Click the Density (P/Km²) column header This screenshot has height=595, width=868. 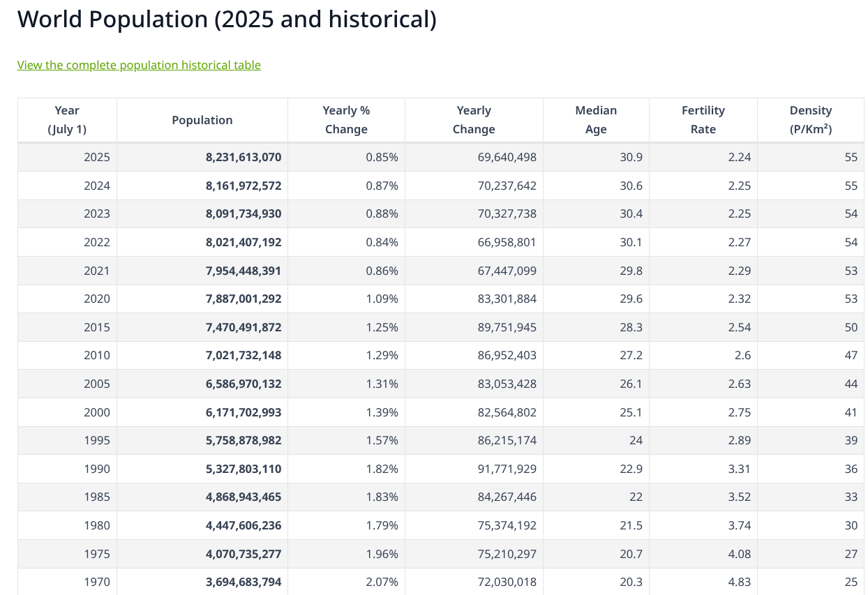coord(811,120)
